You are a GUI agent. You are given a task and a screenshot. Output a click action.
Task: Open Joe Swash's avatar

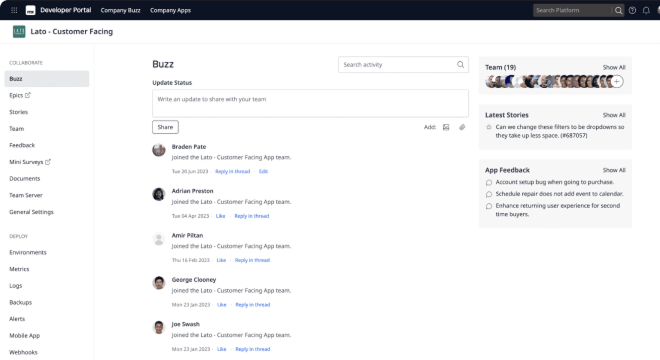(x=159, y=328)
